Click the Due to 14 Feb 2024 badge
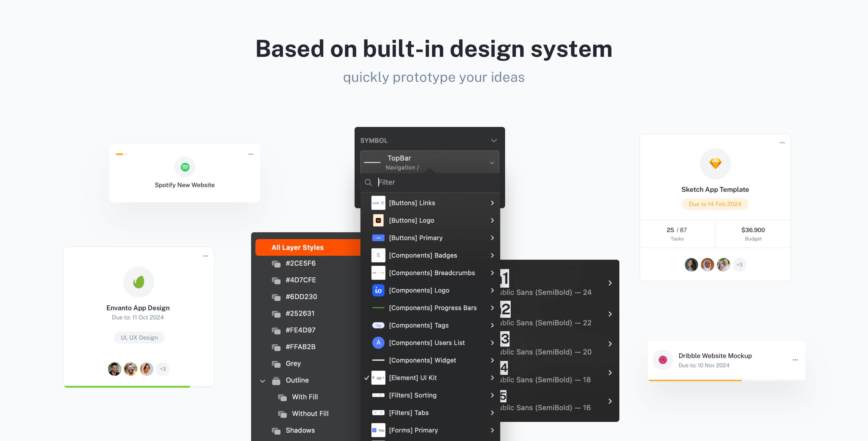 click(715, 204)
